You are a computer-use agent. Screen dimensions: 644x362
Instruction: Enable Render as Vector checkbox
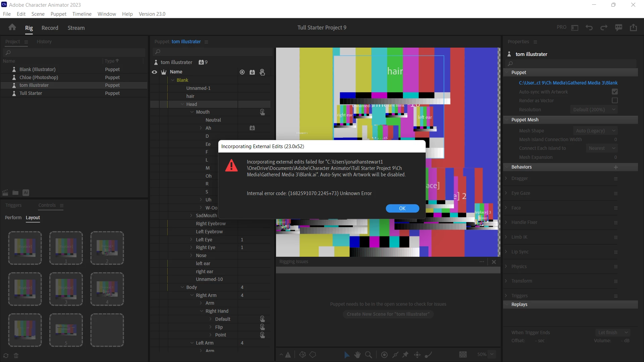(614, 101)
